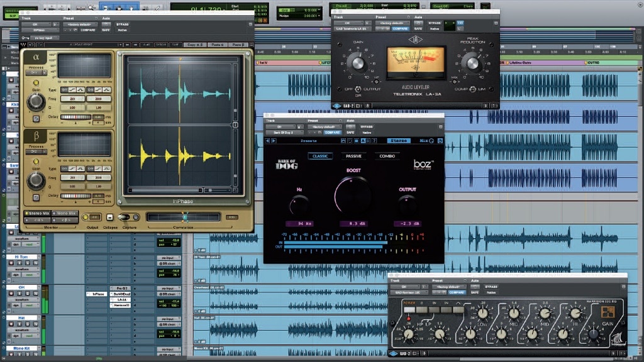644x362 pixels.
Task: Enable Stereo Mix monitor in InPhase
Action: pos(37,214)
